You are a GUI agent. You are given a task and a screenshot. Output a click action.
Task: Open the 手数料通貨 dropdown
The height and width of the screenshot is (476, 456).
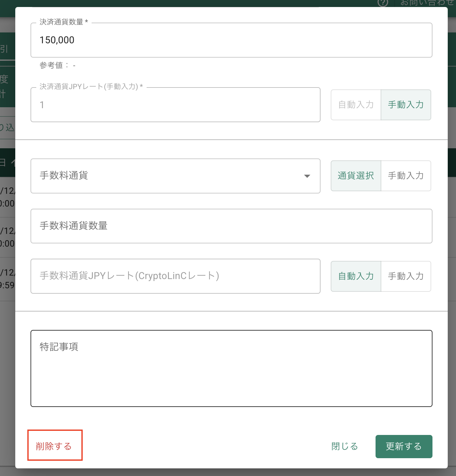(x=175, y=176)
